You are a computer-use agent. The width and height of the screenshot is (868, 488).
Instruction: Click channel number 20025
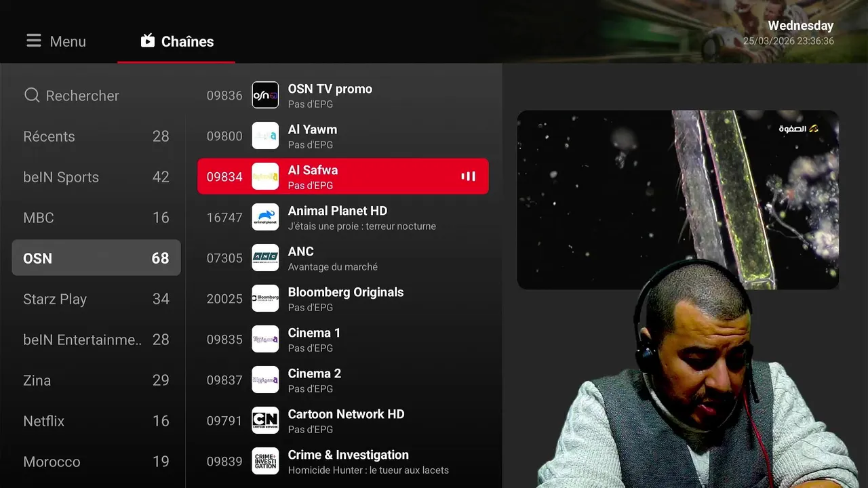[224, 299]
